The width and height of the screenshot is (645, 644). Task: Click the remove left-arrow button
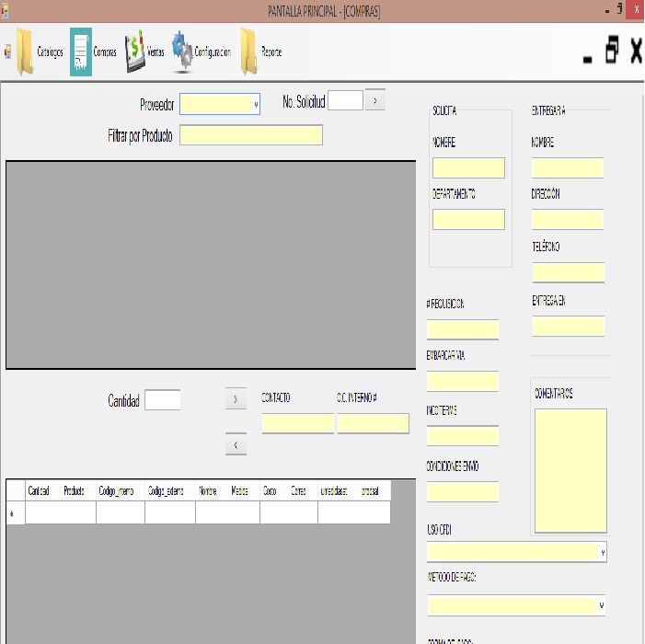point(236,445)
